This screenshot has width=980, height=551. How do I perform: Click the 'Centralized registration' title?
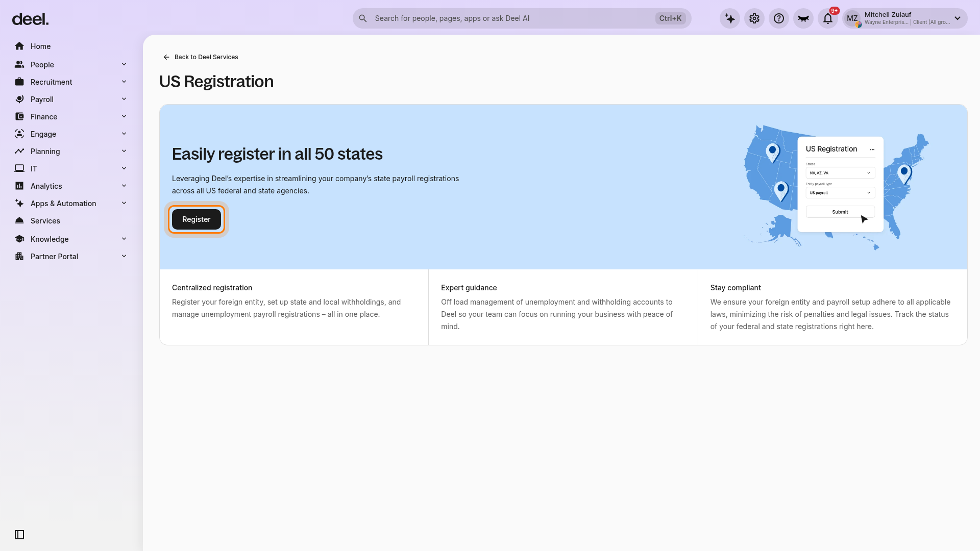(x=212, y=288)
